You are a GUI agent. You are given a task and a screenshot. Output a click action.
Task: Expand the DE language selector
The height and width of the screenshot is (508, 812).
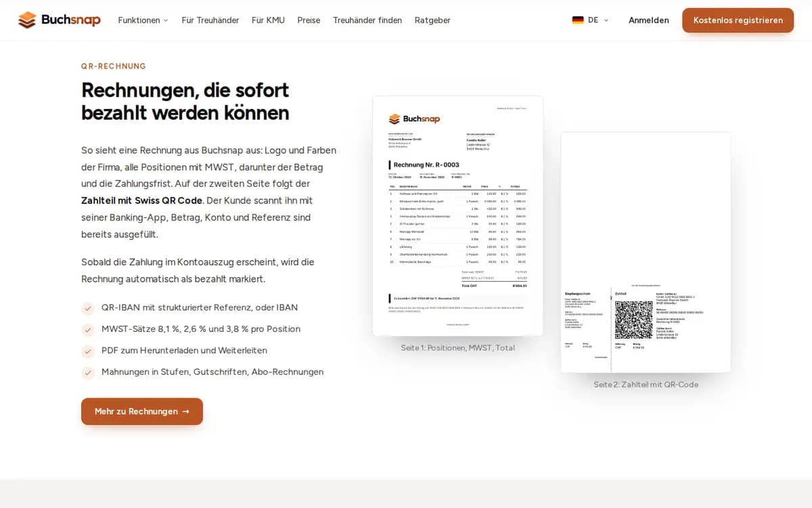[590, 20]
